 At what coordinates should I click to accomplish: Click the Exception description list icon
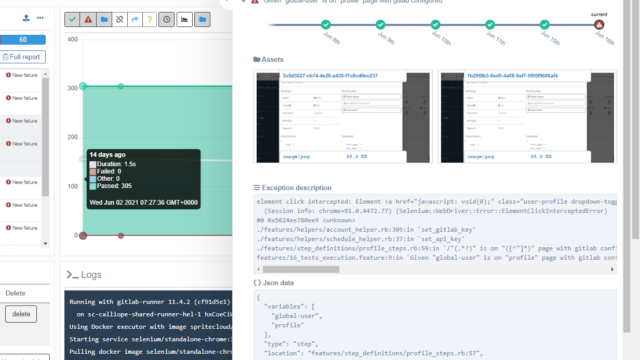tap(256, 188)
